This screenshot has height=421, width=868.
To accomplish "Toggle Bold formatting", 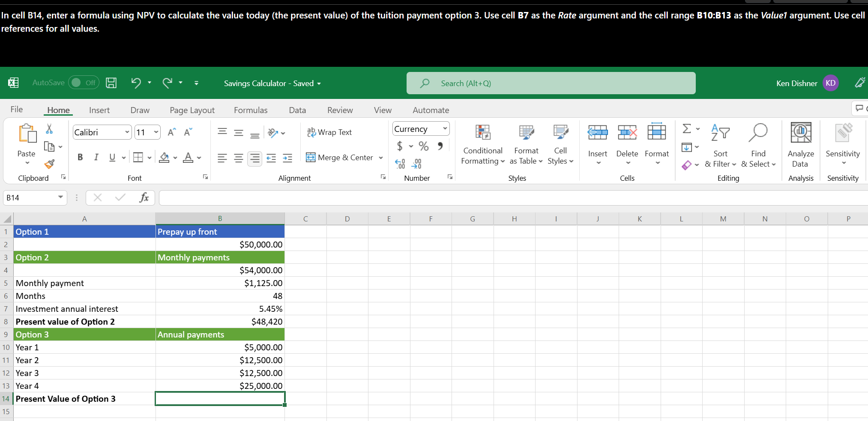I will tap(80, 157).
